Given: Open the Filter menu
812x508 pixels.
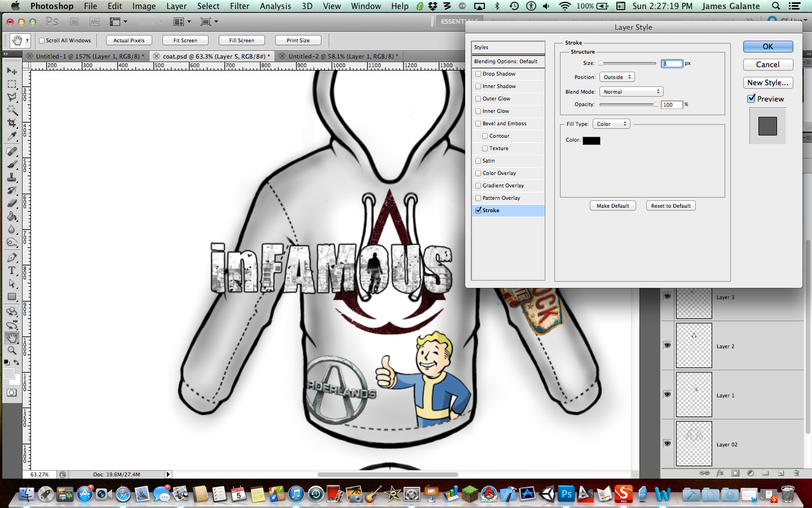Looking at the screenshot, I should [239, 6].
